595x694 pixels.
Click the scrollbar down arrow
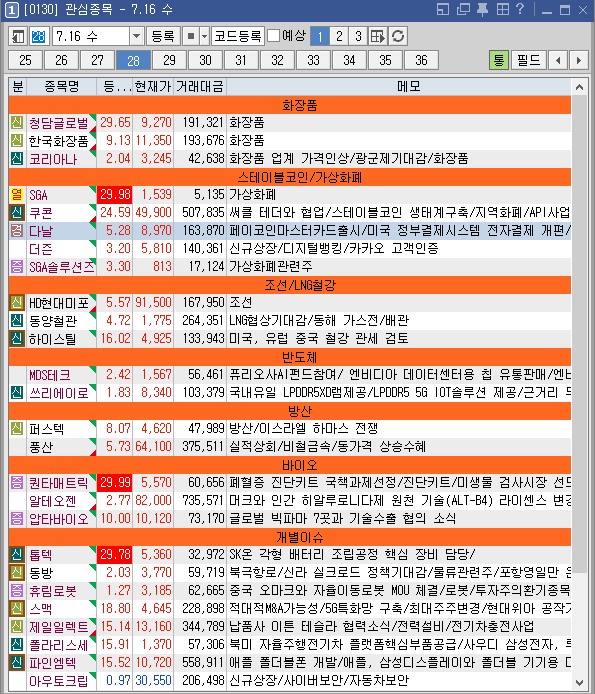579,682
